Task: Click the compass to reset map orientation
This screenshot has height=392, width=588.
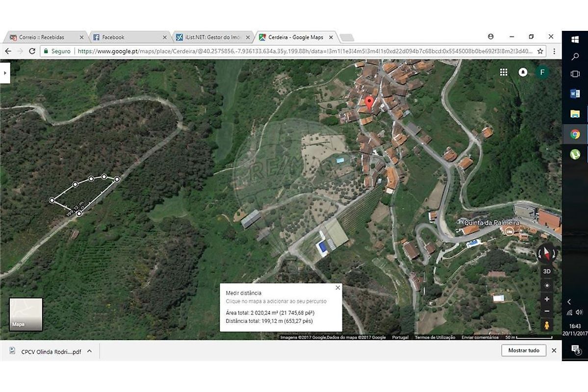Action: tap(546, 253)
